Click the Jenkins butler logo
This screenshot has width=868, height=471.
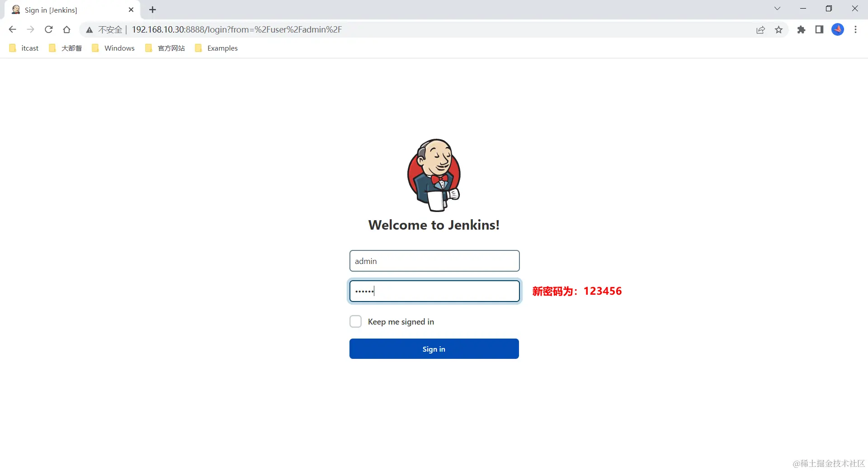click(x=434, y=175)
